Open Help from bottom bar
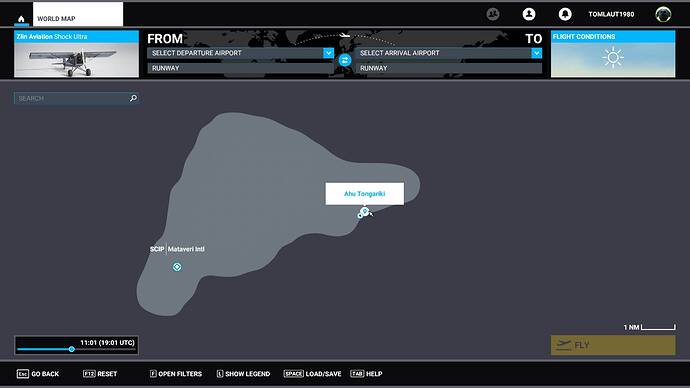690x388 pixels. 366,374
